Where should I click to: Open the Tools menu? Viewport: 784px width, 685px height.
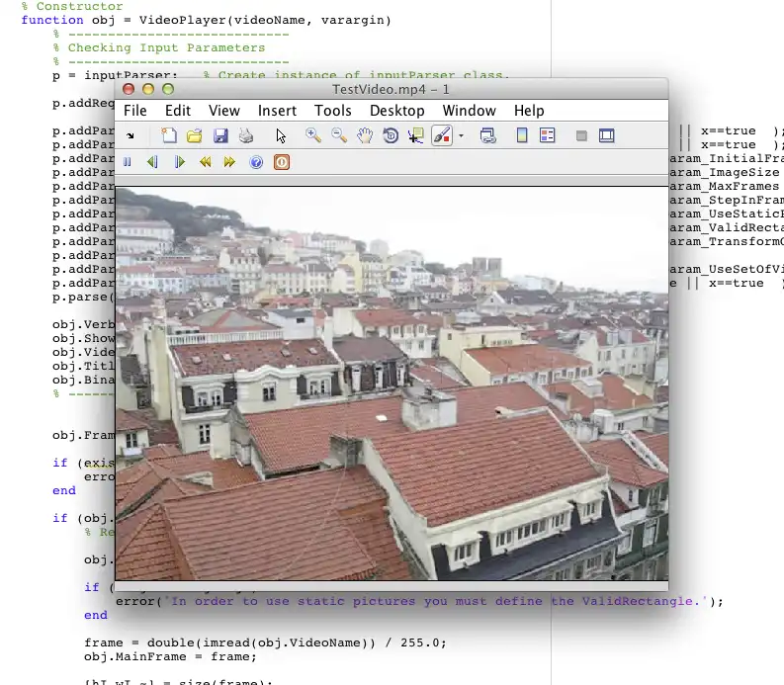[x=332, y=111]
